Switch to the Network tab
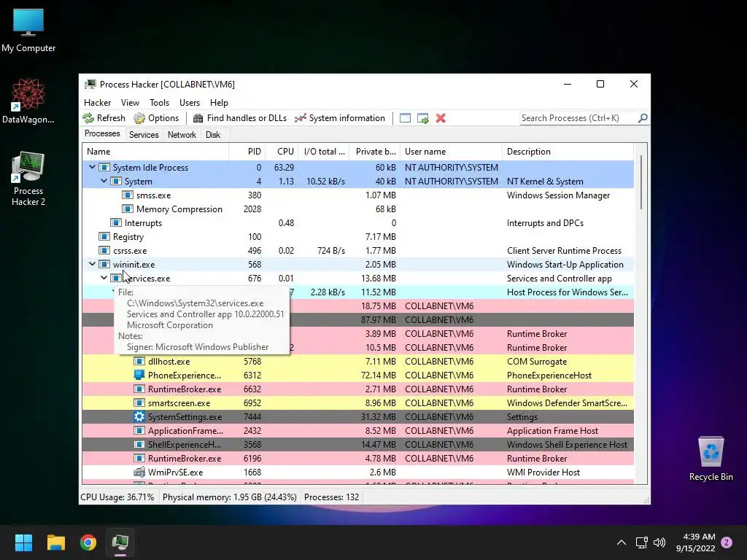The image size is (747, 560). 182,135
